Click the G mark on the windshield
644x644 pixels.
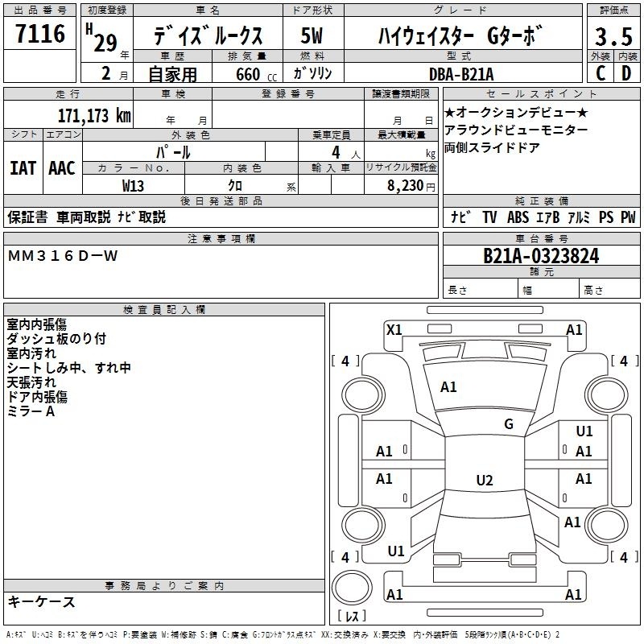coord(508,424)
